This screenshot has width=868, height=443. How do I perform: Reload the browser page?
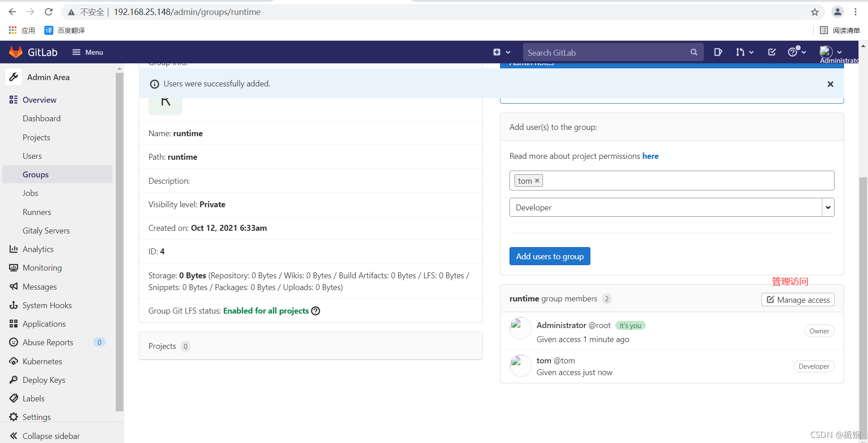click(49, 12)
